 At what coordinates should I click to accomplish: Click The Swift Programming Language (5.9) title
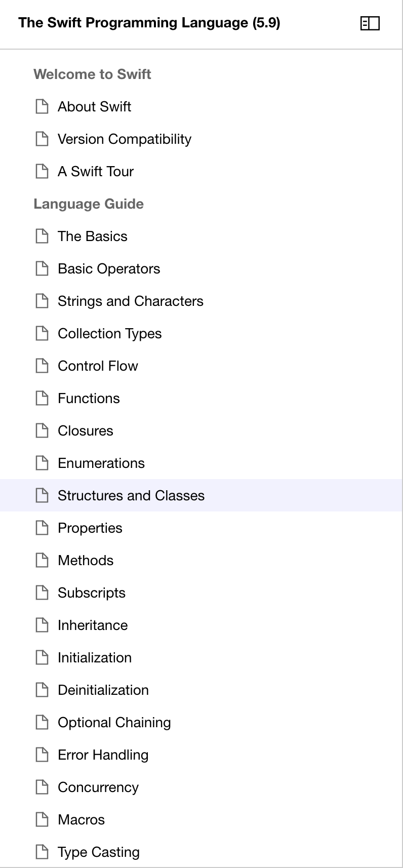pos(149,23)
